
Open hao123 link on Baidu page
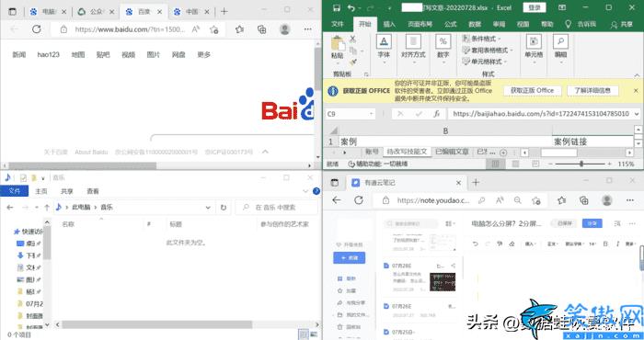(49, 54)
